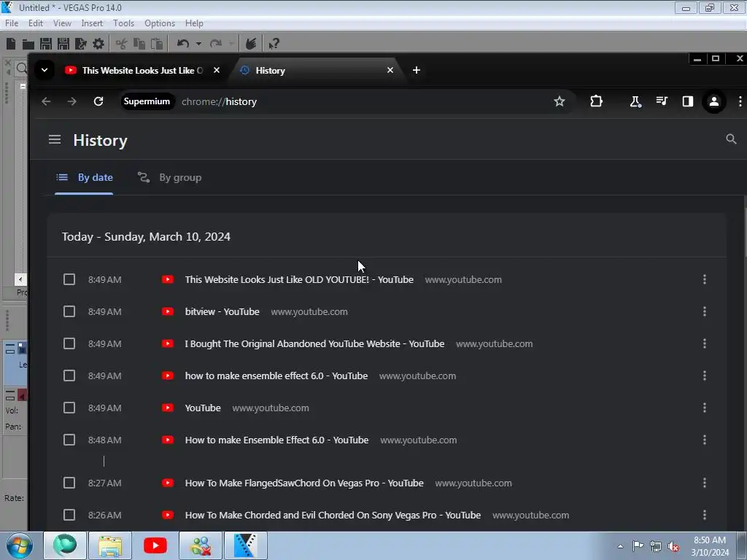Check the 'how to make ensemble effect 6.0' 8:49 entry
Image resolution: width=747 pixels, height=560 pixels.
69,376
